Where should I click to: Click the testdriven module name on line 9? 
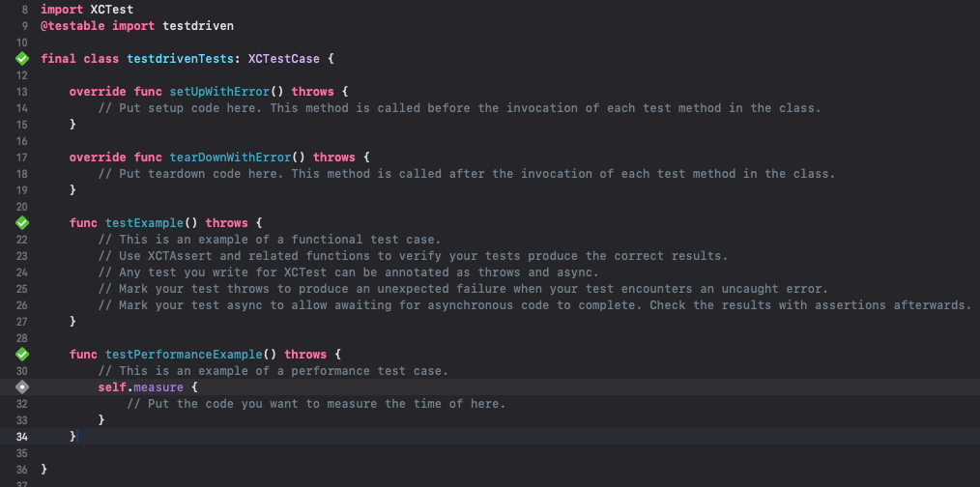[198, 26]
